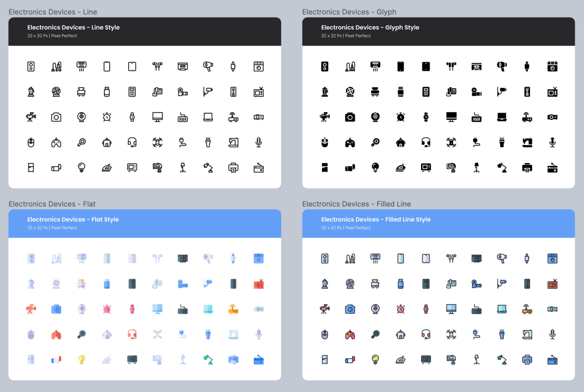Click the refrigerator icon in the Line style set
Screen dimensions: 584x392
[x=31, y=168]
